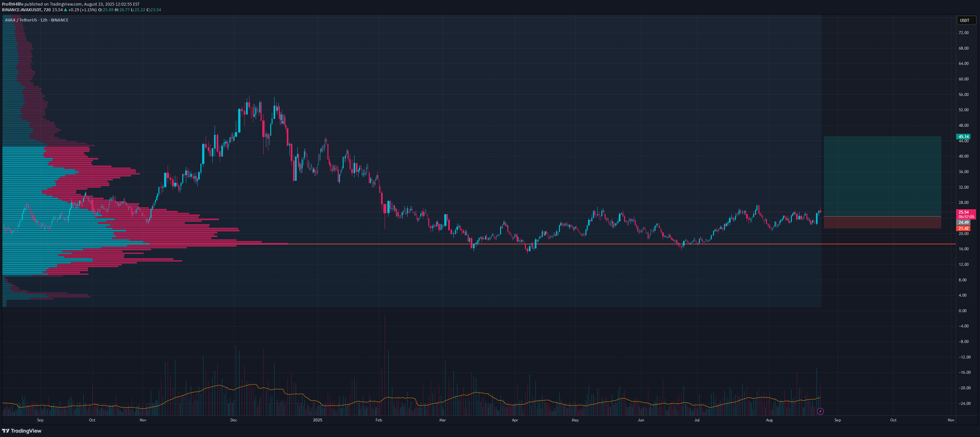
Task: Click the Aug label on time axis
Action: click(x=769, y=420)
